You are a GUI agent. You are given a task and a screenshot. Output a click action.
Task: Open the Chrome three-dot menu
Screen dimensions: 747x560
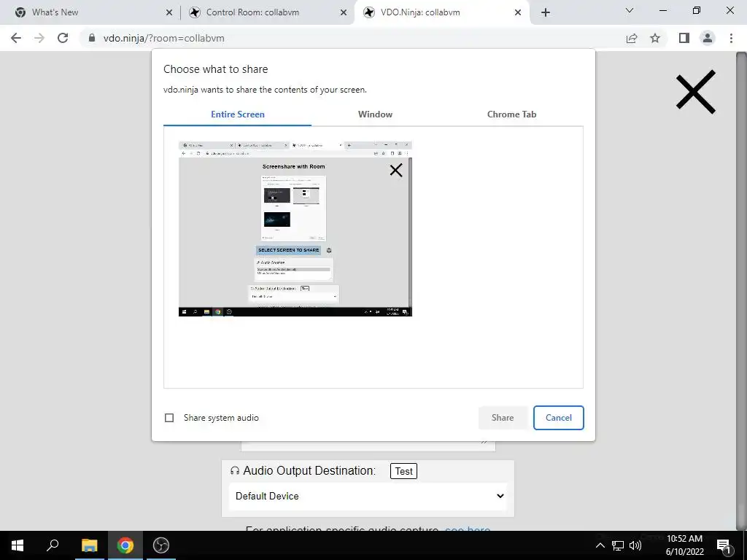pos(731,38)
